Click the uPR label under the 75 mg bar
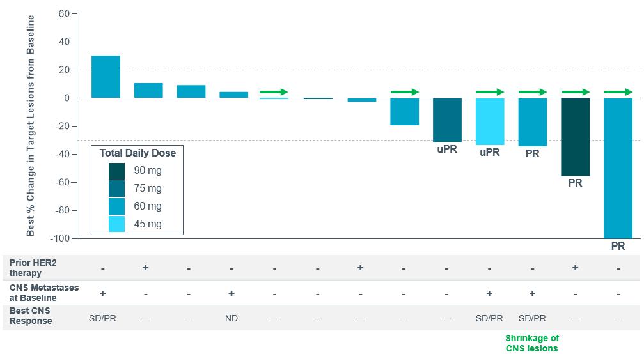The width and height of the screenshot is (644, 354). [446, 153]
